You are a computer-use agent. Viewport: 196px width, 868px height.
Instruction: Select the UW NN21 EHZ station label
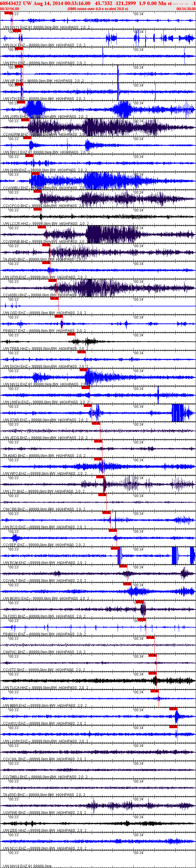(46, 27)
